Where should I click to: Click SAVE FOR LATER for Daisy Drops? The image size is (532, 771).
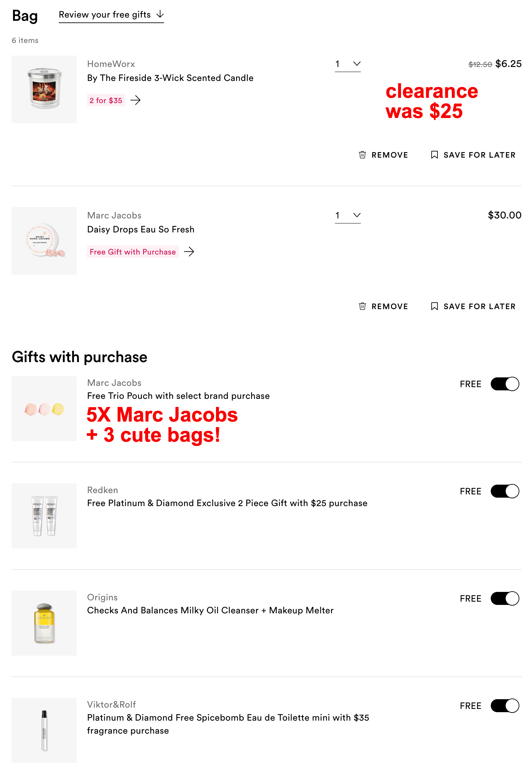pos(479,306)
